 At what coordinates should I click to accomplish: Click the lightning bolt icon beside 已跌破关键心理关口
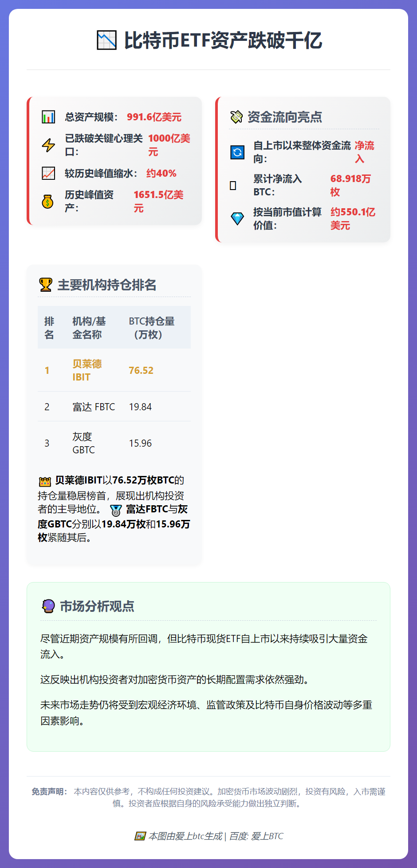48,145
